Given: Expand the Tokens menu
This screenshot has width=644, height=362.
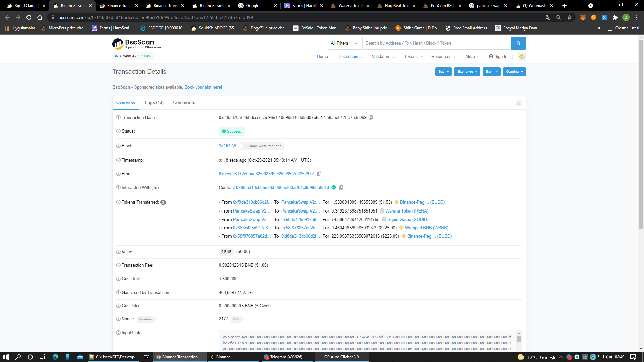Looking at the screenshot, I should (413, 57).
